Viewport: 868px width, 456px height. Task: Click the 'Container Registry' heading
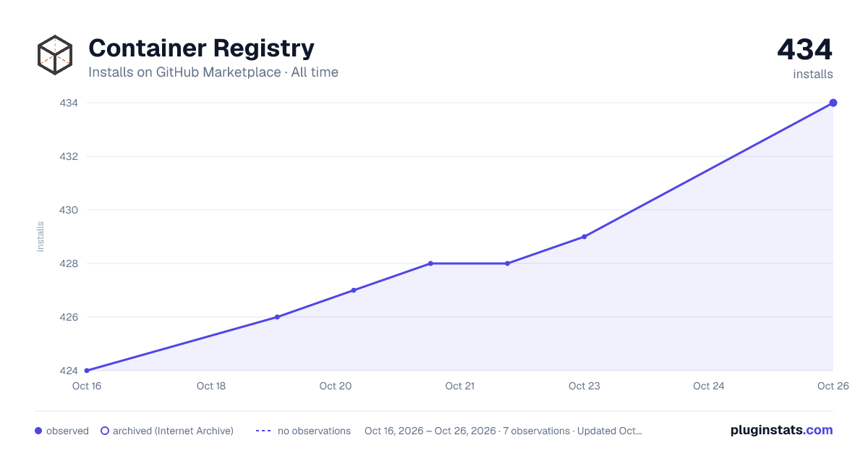tap(201, 48)
